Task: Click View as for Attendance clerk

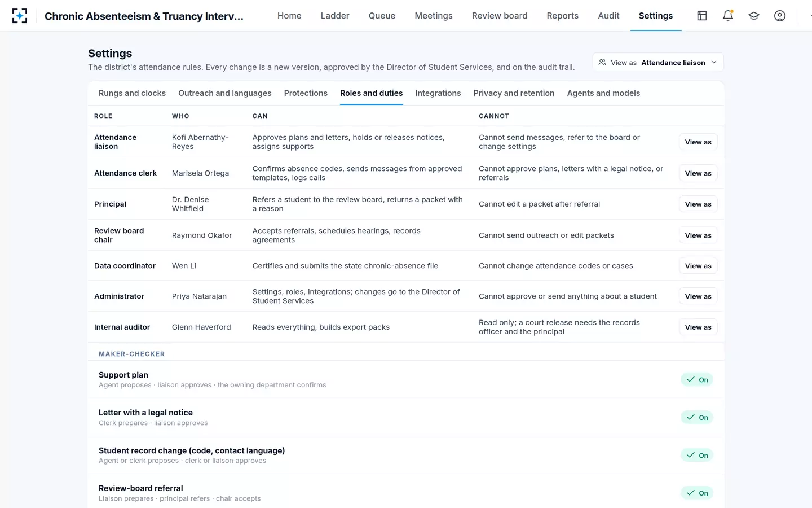Action: (x=698, y=173)
